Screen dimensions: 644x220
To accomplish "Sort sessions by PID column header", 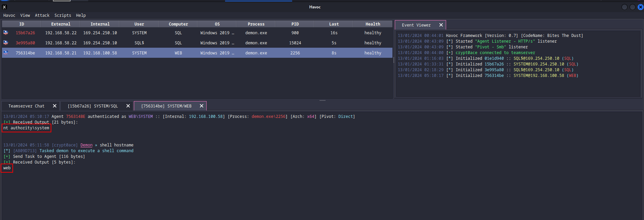I will (x=295, y=24).
